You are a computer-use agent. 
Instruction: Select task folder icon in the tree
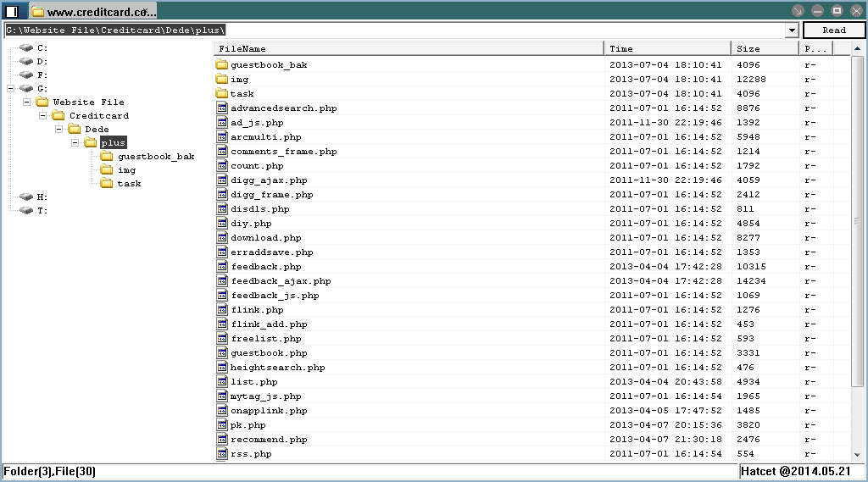[107, 183]
